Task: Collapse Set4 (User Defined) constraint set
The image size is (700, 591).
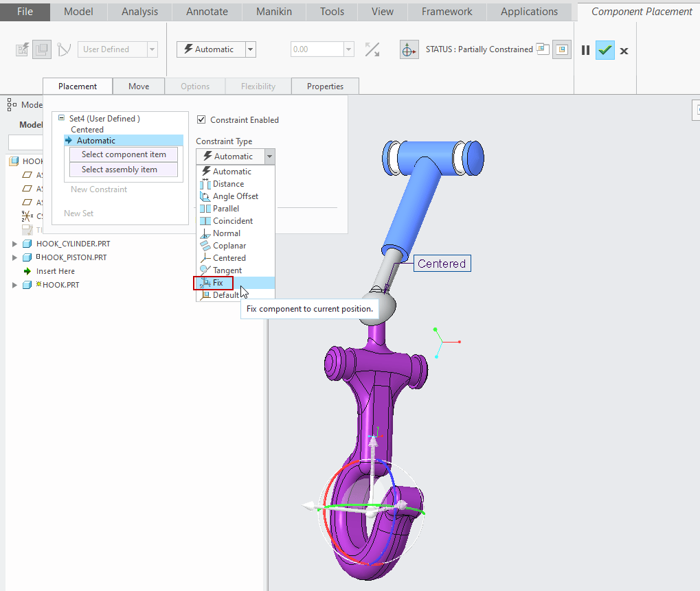Action: pos(62,118)
